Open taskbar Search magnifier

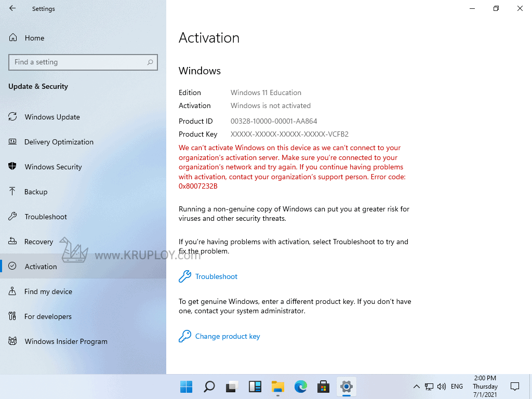(209, 387)
